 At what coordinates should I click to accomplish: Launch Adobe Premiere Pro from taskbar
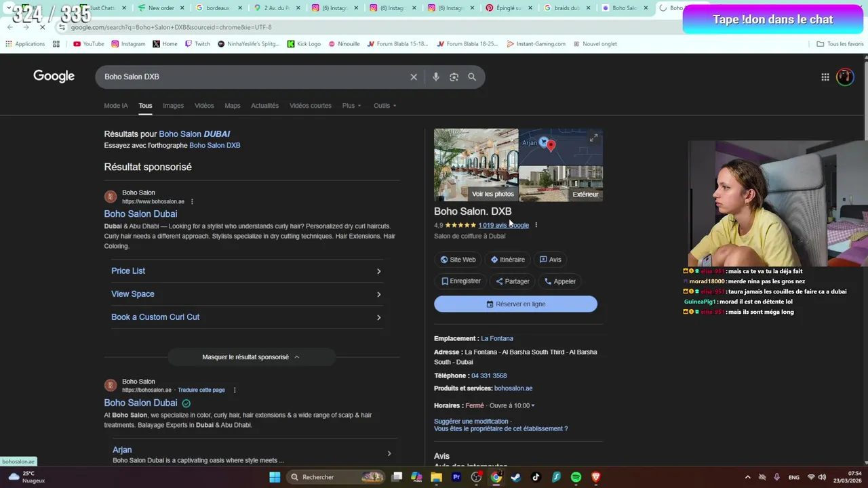(x=456, y=477)
